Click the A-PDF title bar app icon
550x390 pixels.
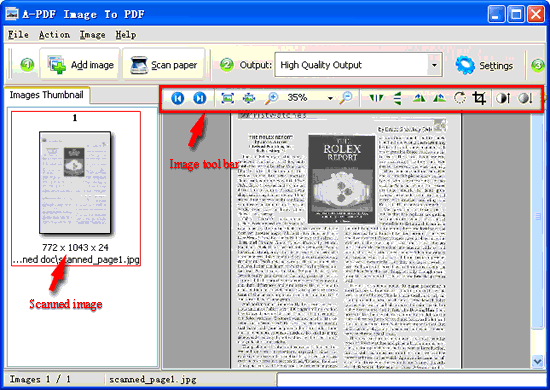pyautogui.click(x=12, y=14)
